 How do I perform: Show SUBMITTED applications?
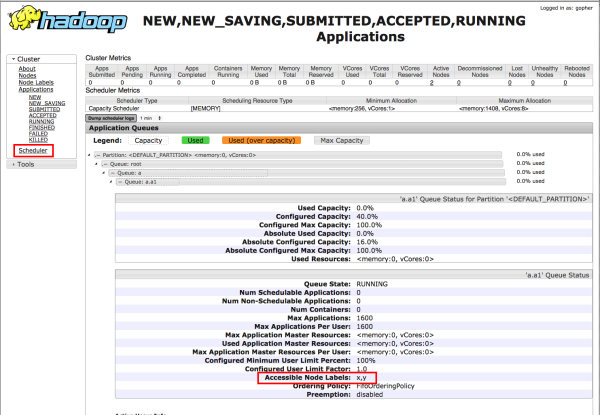(x=46, y=110)
